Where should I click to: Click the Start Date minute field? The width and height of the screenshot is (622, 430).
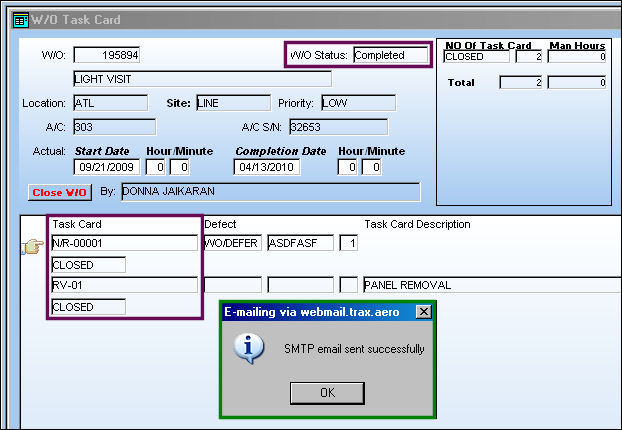pyautogui.click(x=179, y=167)
